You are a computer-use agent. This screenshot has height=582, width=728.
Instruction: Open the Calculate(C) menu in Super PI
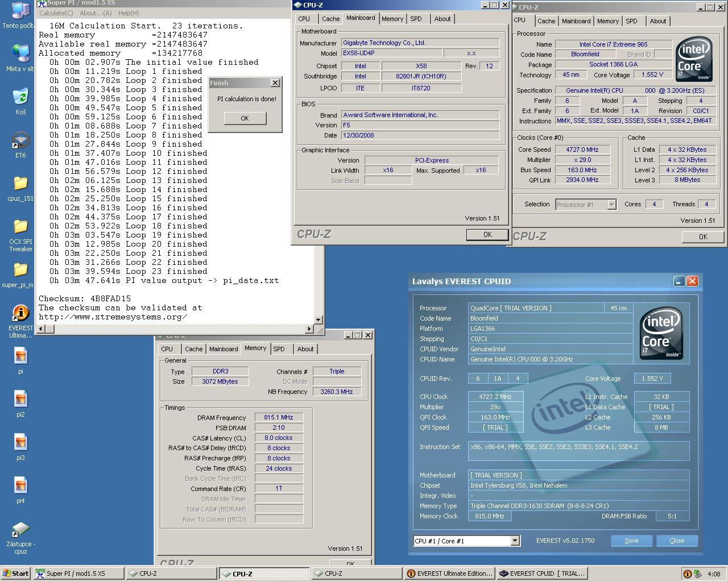pyautogui.click(x=56, y=13)
